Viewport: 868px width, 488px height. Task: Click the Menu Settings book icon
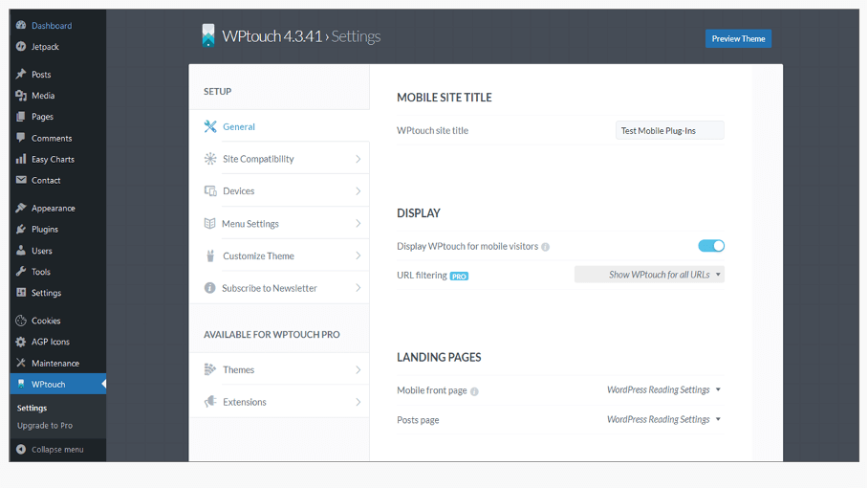(209, 223)
